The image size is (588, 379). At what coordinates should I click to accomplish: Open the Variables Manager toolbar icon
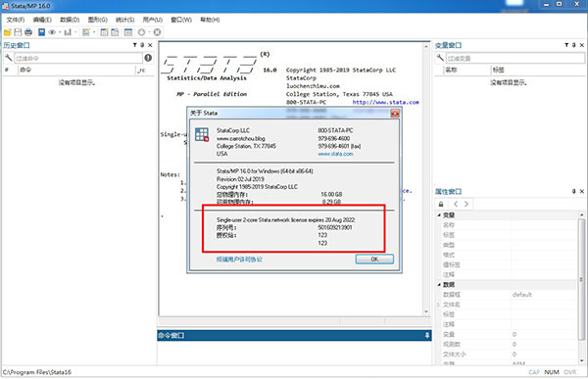128,32
